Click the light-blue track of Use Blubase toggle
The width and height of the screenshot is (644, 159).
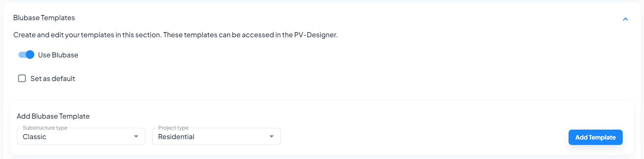pos(21,55)
